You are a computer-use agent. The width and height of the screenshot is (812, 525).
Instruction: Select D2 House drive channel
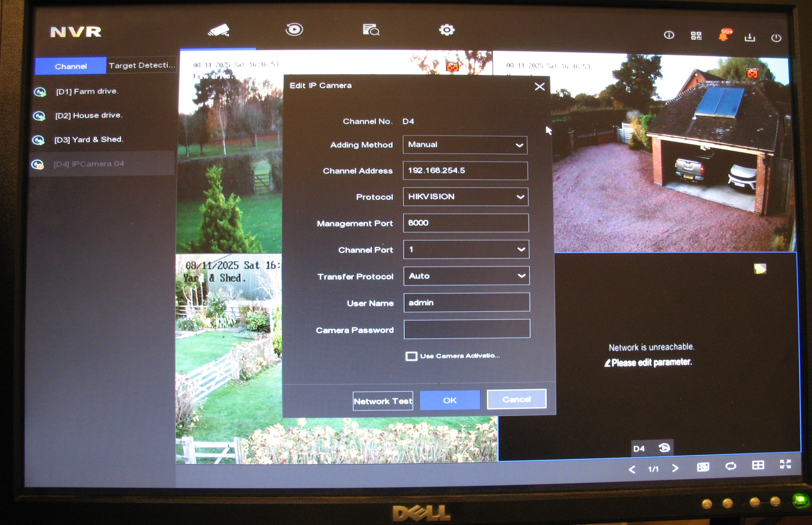pyautogui.click(x=89, y=116)
